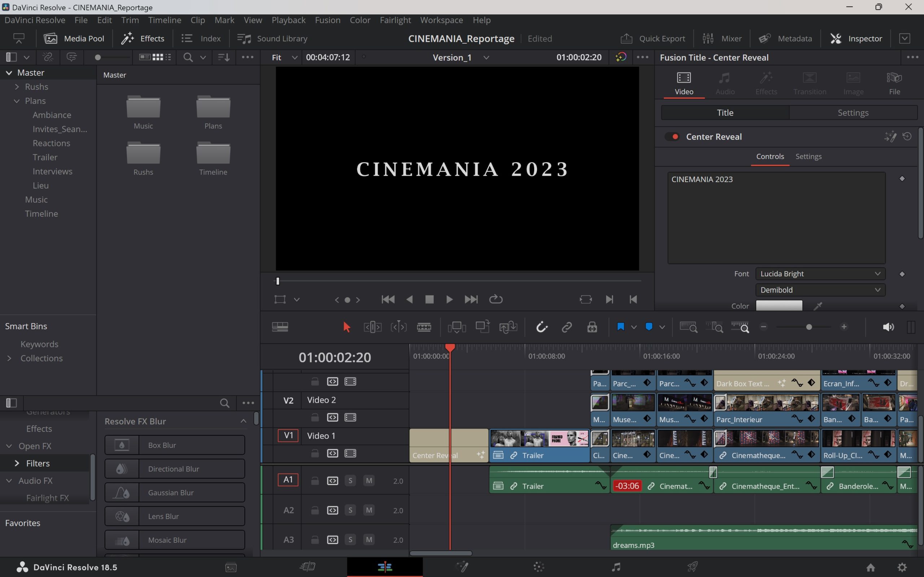The height and width of the screenshot is (577, 924).
Task: Toggle timeline snapping magnet icon
Action: click(541, 327)
